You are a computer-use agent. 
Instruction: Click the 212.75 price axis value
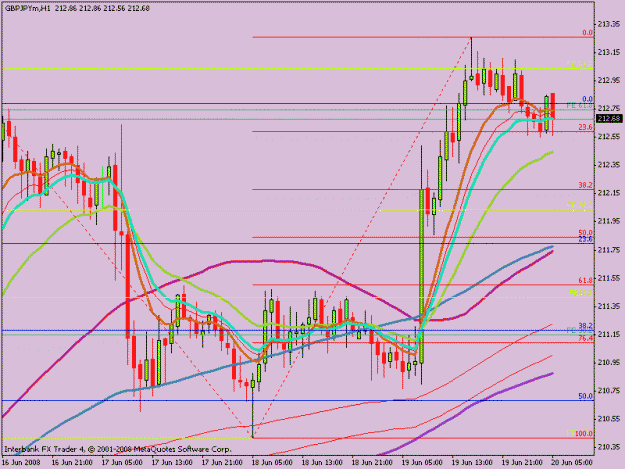[x=609, y=108]
